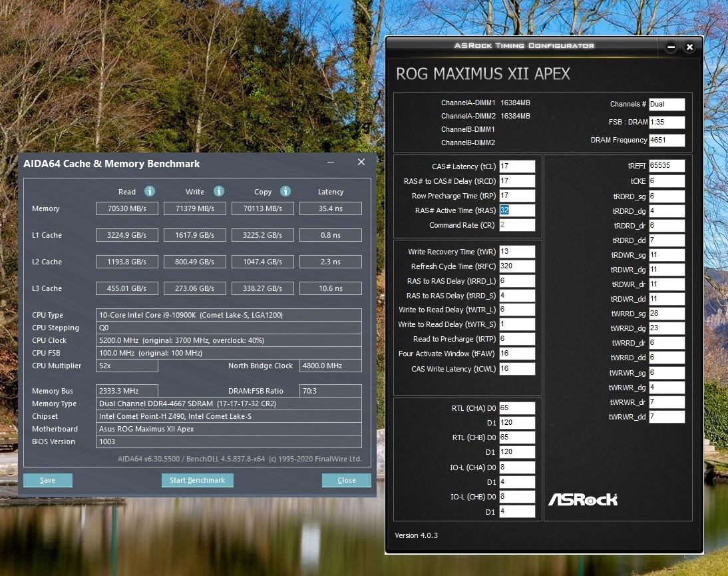The height and width of the screenshot is (576, 728).
Task: Click the Refresh Cycle Time (tRFC) field
Action: (x=517, y=266)
